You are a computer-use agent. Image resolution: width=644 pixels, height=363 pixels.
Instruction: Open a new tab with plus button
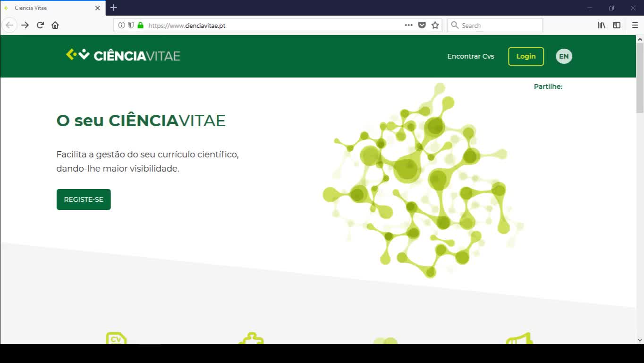(114, 8)
